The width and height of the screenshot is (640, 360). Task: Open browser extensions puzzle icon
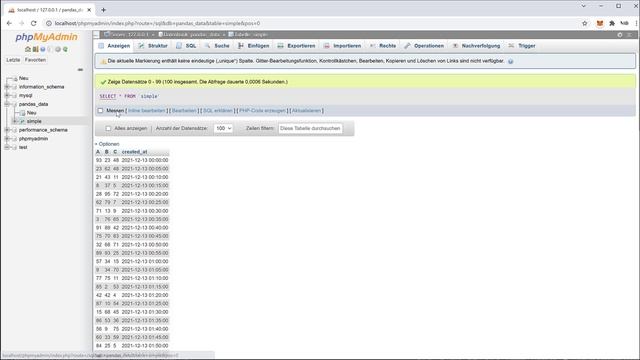point(612,23)
